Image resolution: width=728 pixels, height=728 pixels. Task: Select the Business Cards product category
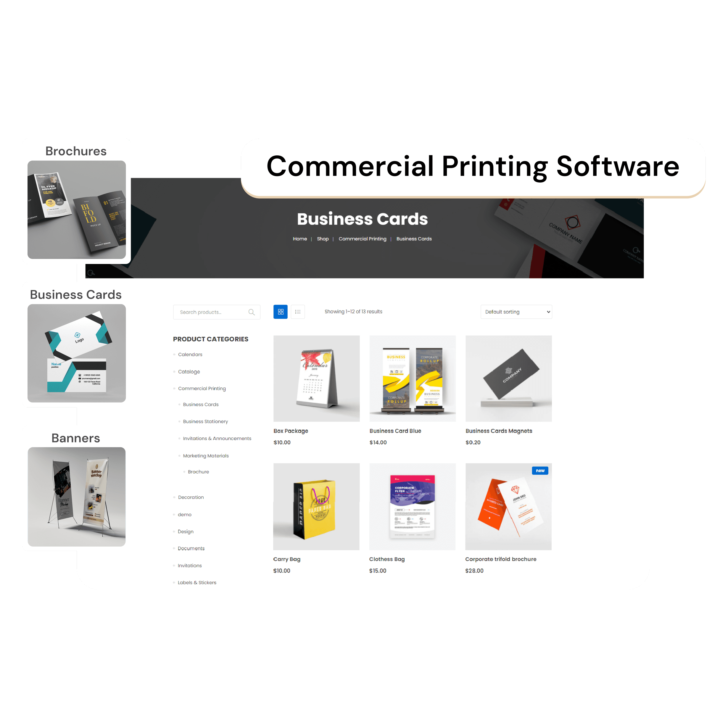201,404
